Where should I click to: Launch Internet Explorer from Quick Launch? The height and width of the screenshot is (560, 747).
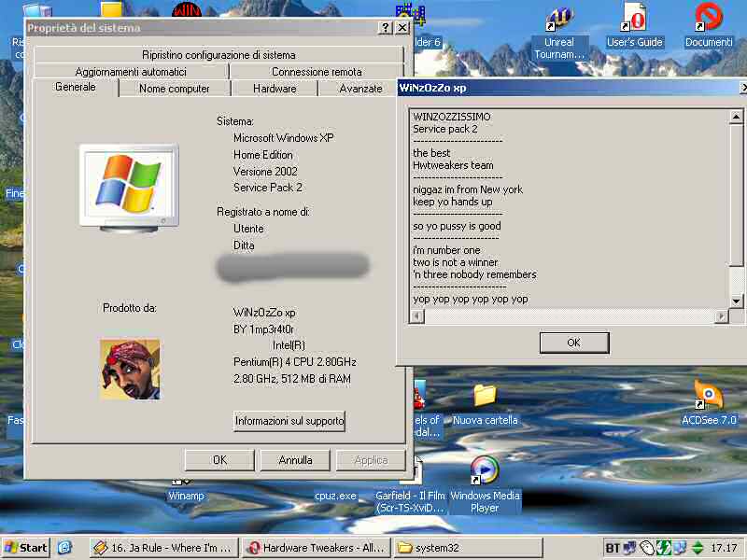[64, 548]
